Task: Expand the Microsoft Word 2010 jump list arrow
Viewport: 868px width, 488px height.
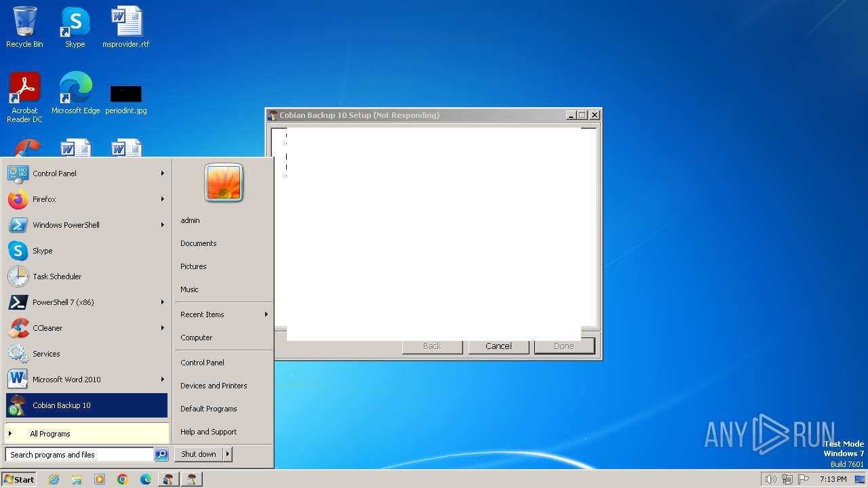Action: point(163,380)
